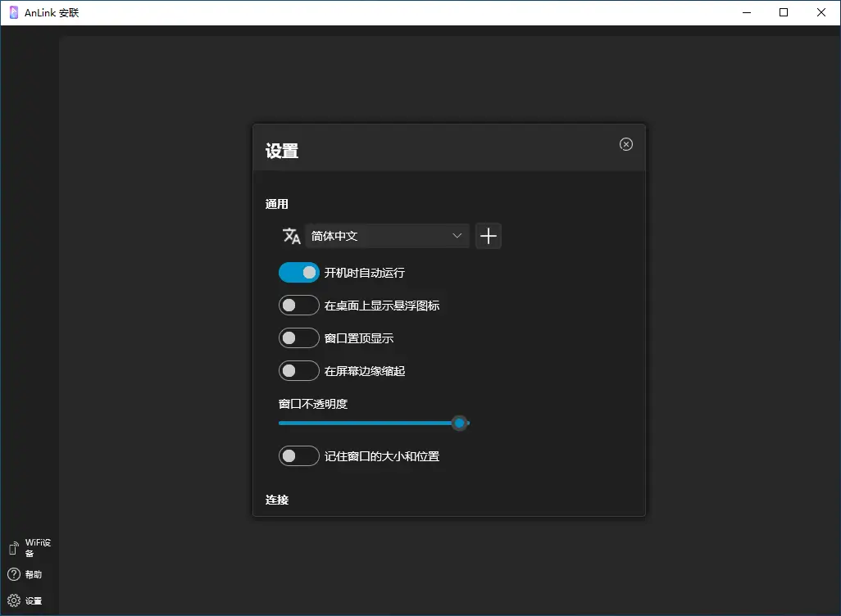Close the 设置 dialog with X icon
841x616 pixels.
626,144
